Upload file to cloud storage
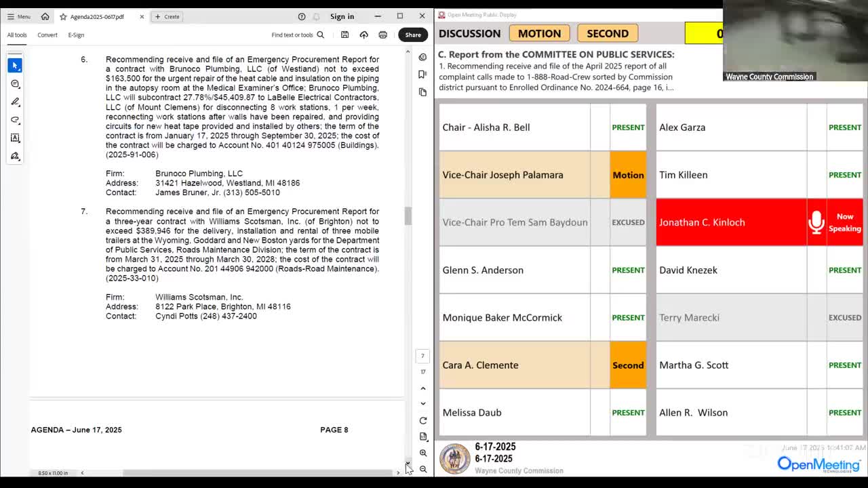The image size is (868, 488). click(x=363, y=35)
